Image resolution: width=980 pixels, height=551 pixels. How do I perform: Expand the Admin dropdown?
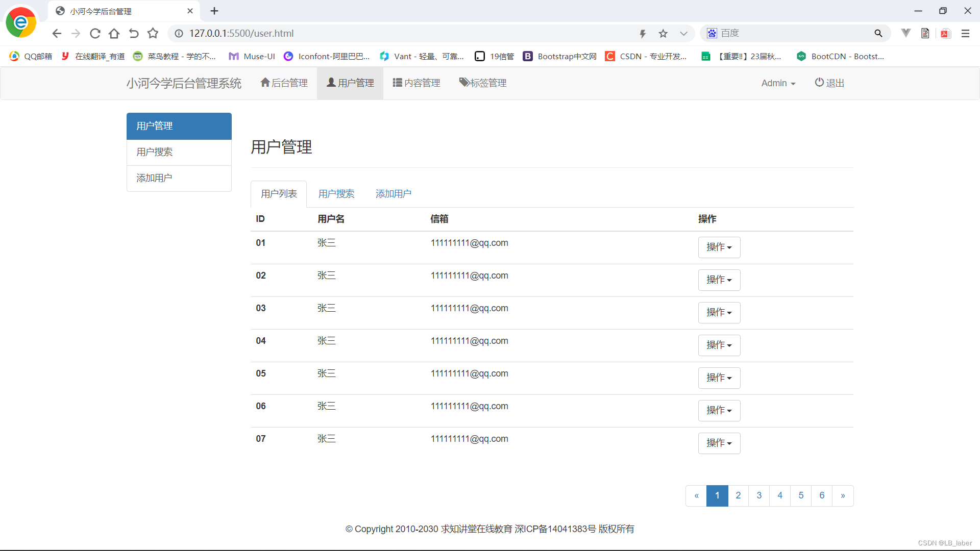(778, 83)
